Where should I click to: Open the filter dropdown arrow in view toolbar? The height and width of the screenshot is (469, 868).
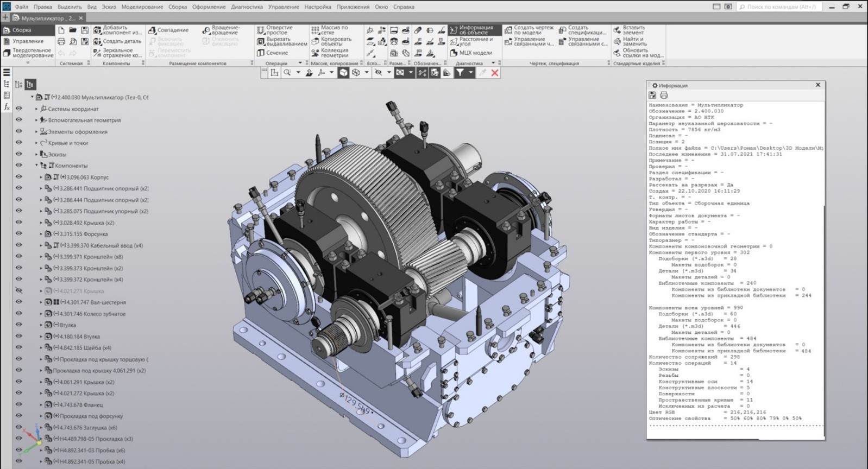tap(471, 73)
